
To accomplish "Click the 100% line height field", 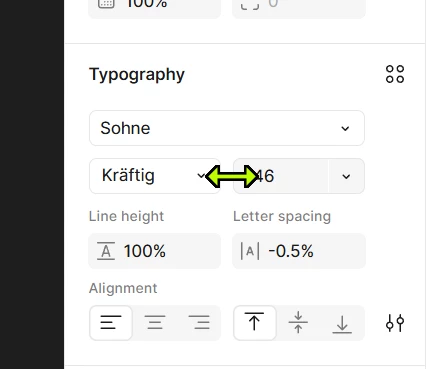I will click(154, 251).
